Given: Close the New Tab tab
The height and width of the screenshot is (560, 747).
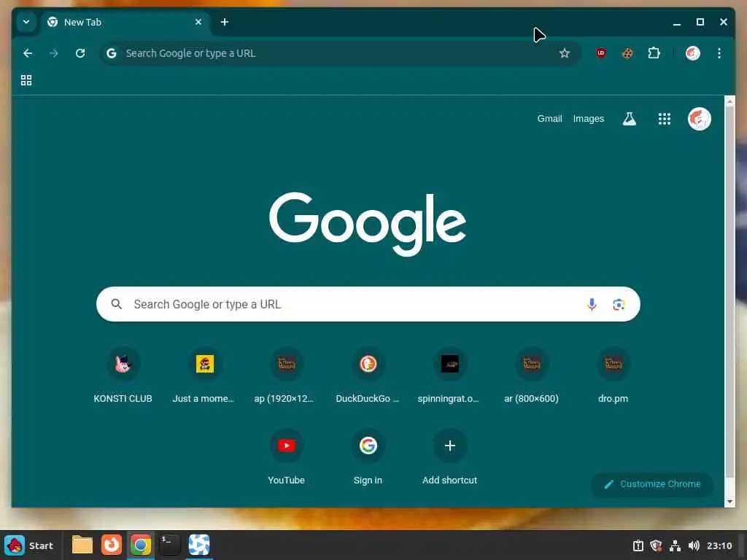Looking at the screenshot, I should 198,22.
